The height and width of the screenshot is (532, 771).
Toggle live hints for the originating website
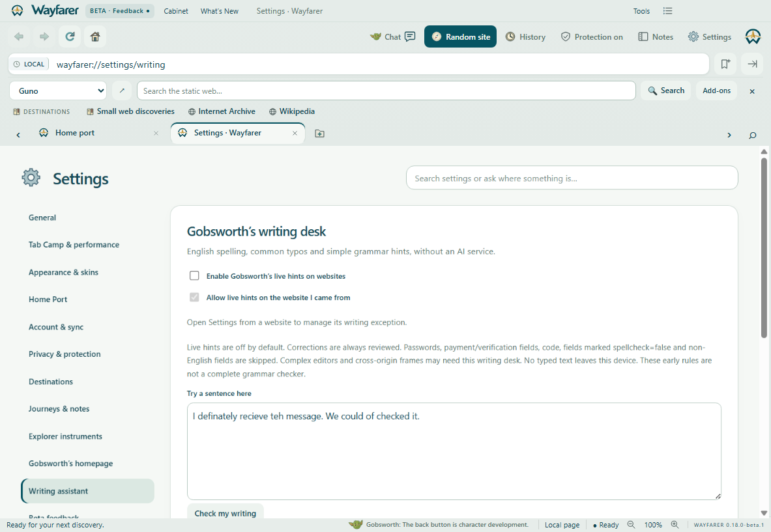194,297
